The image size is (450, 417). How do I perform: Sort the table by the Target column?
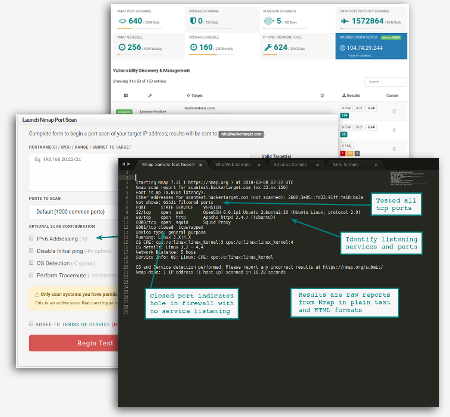click(x=195, y=96)
